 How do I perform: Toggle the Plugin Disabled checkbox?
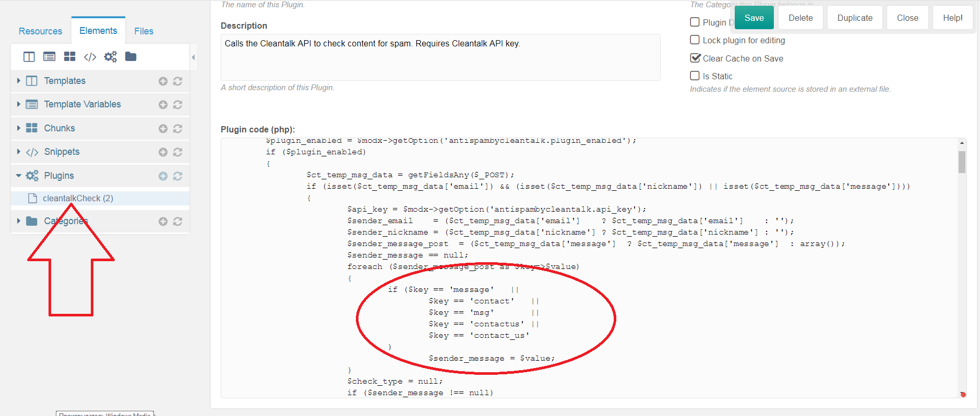(695, 22)
